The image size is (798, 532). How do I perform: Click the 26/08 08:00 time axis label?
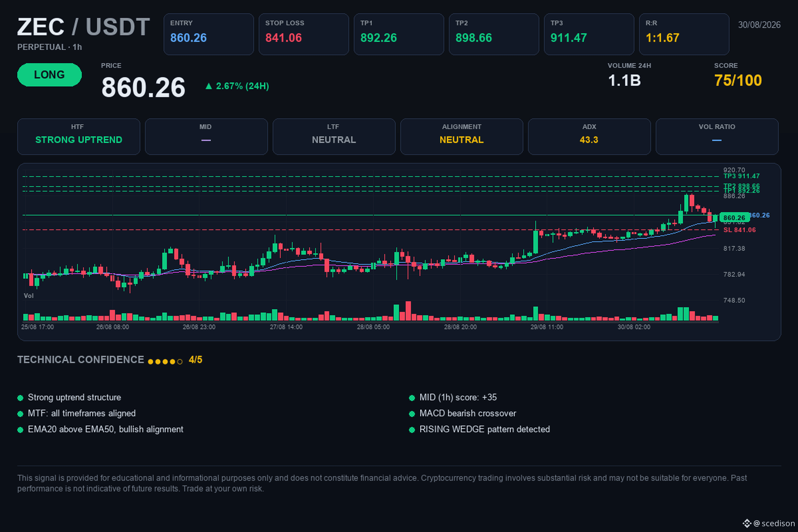click(x=113, y=327)
